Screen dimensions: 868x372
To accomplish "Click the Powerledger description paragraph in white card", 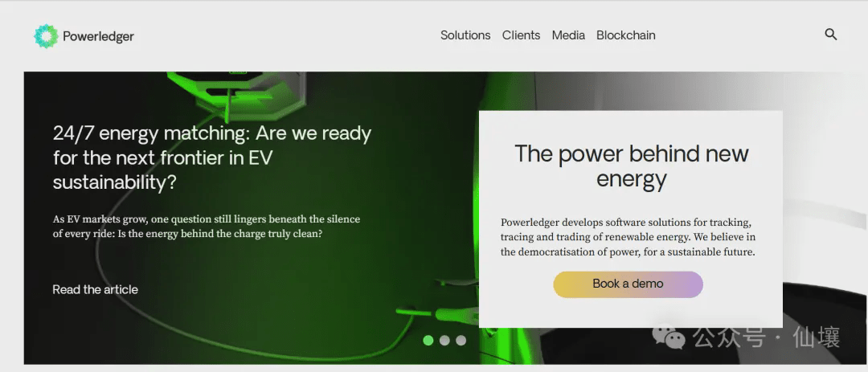I will pyautogui.click(x=628, y=238).
